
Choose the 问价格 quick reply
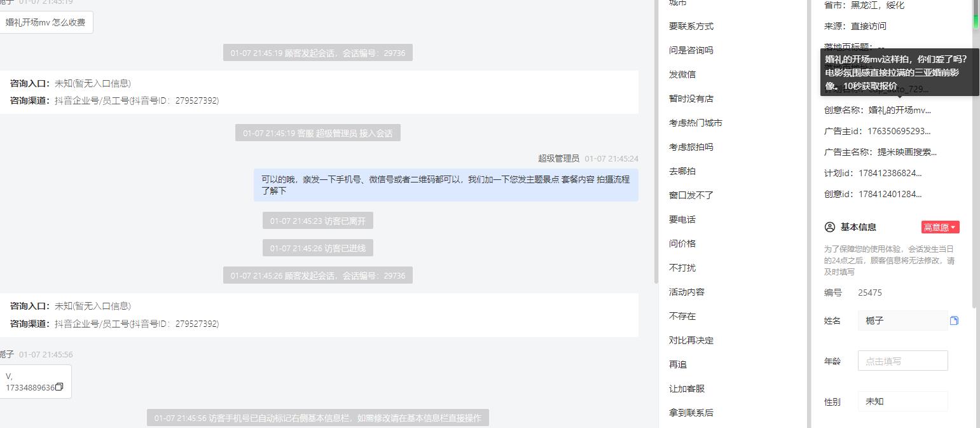click(x=682, y=244)
